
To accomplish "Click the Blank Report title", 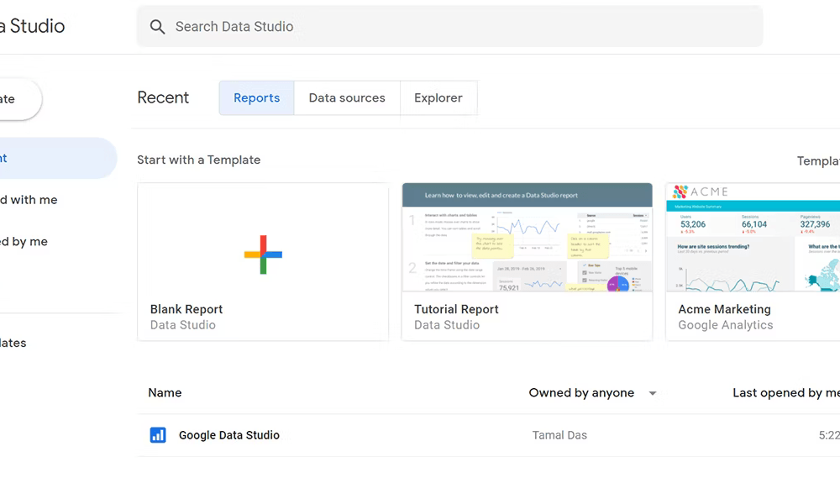I will coord(186,309).
